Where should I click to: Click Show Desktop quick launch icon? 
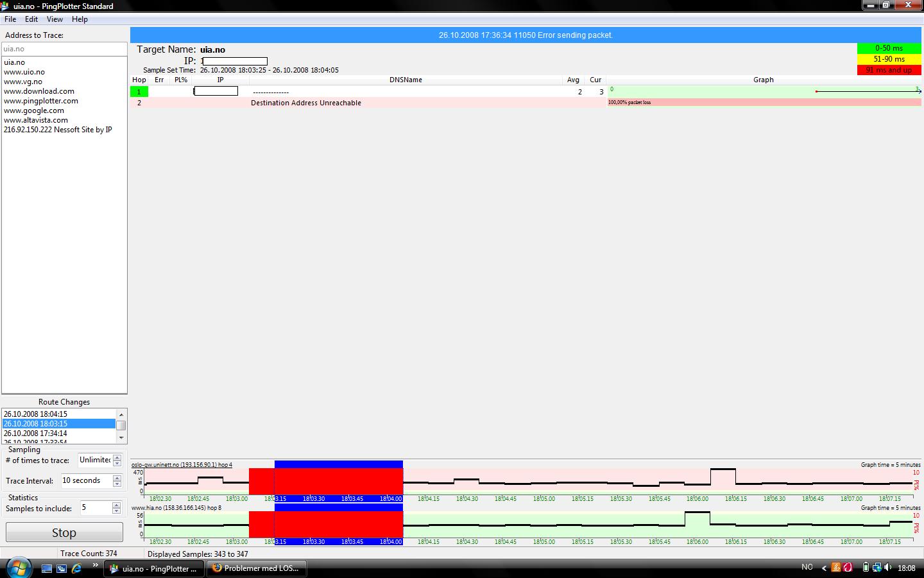pos(46,568)
